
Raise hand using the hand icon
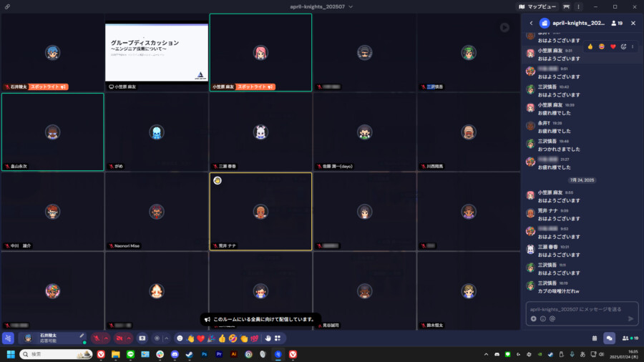click(x=268, y=338)
